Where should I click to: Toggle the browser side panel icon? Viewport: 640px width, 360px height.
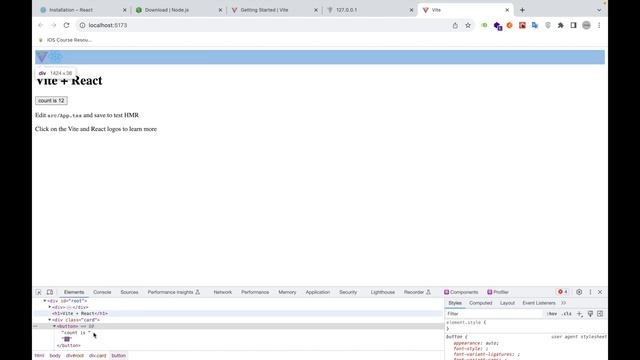pyautogui.click(x=573, y=25)
